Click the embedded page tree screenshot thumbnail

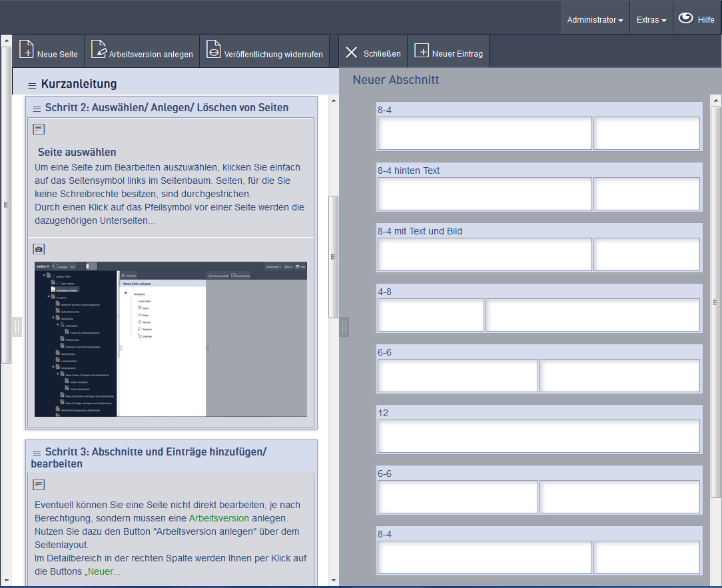tap(171, 339)
